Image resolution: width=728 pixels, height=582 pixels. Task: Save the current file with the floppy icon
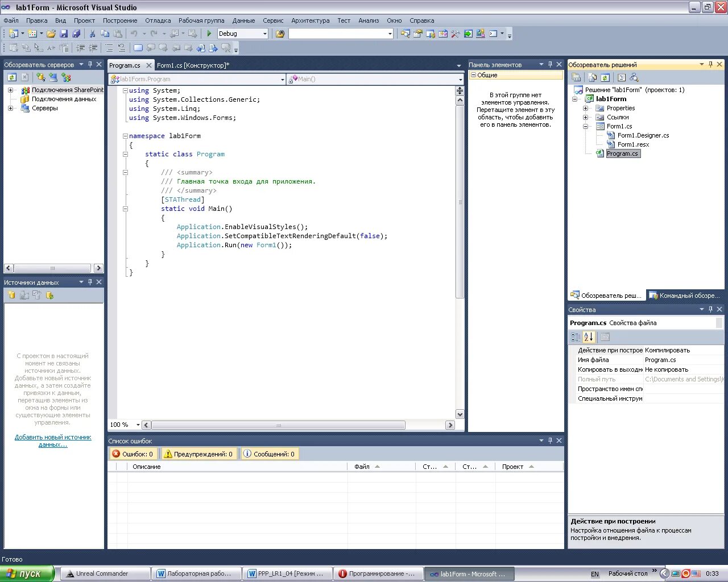coord(64,34)
